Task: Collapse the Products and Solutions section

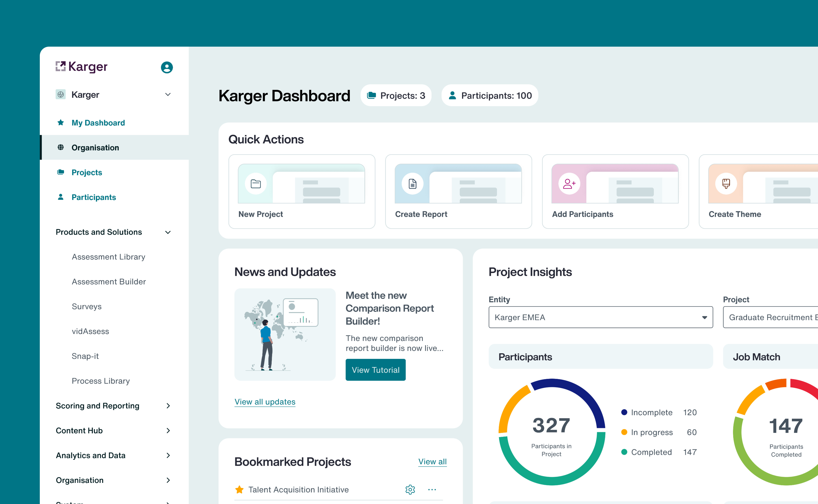Action: pos(168,232)
